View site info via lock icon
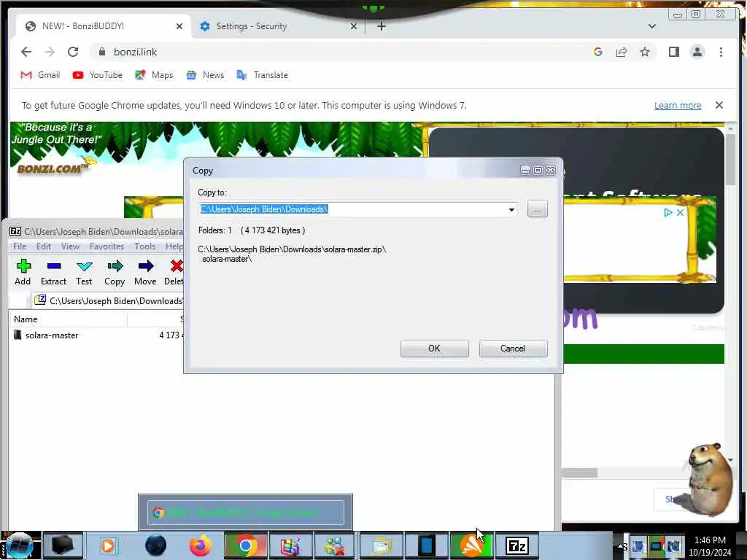The image size is (747, 560). [x=101, y=52]
